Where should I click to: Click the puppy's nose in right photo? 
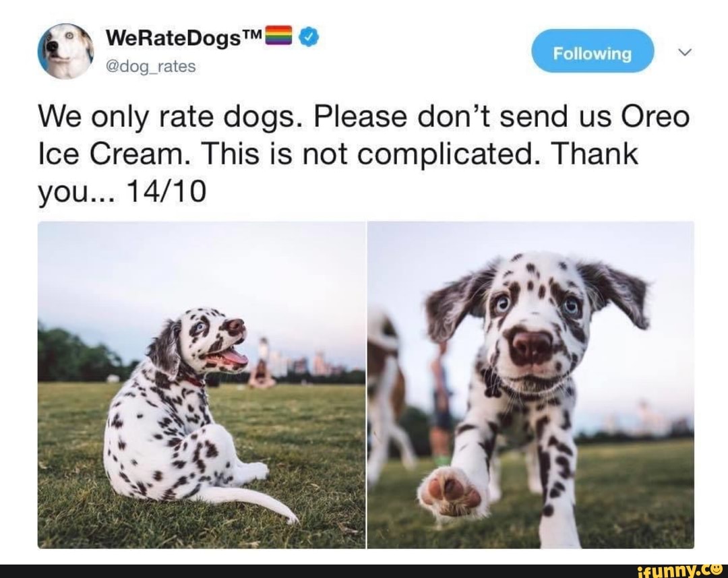(532, 346)
